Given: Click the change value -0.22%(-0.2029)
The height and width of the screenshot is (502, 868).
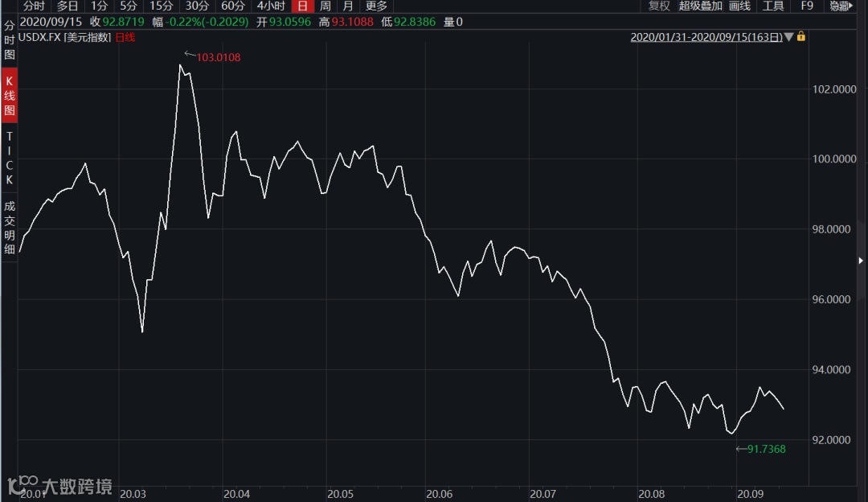Looking at the screenshot, I should pos(207,22).
